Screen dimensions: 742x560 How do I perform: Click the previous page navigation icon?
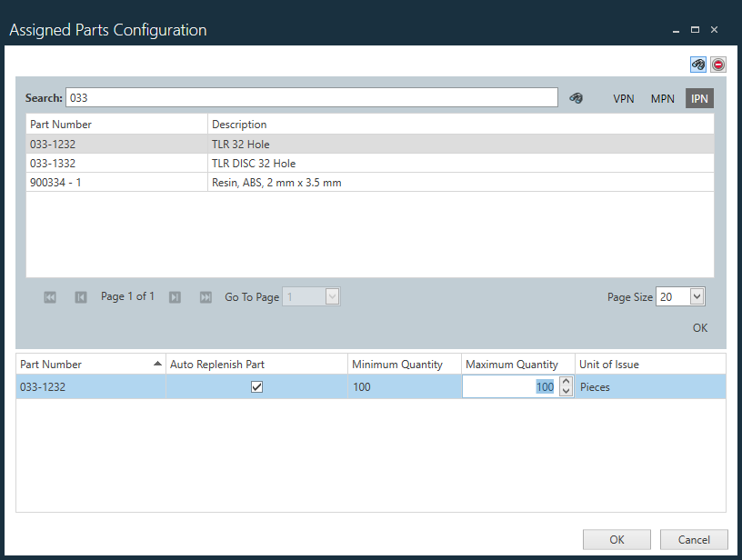(x=80, y=296)
